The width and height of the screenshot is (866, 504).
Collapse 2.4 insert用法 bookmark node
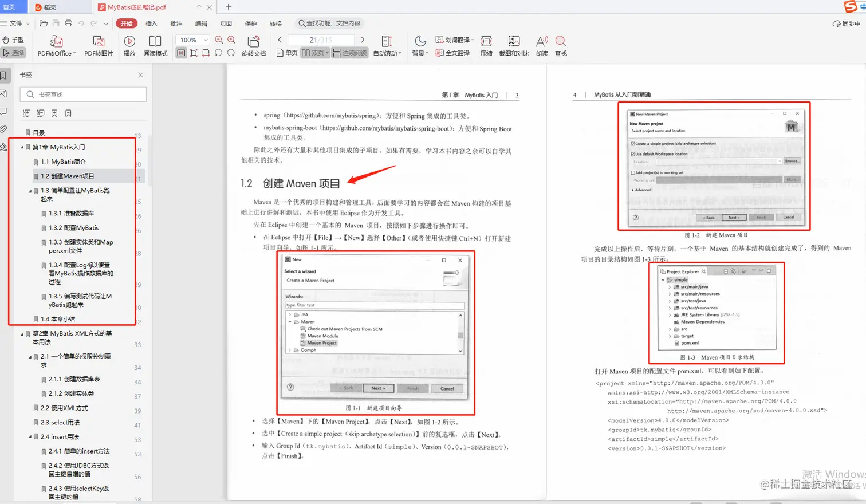click(30, 436)
